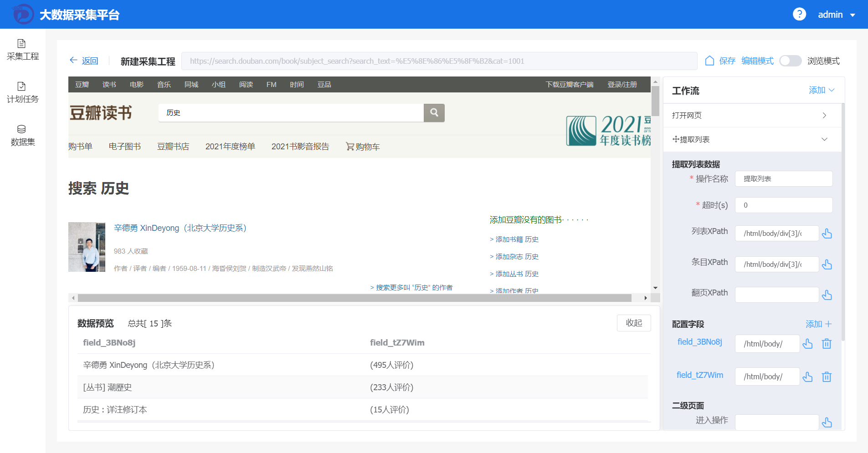Click the 2021年度读书榜 banner

coord(608,130)
